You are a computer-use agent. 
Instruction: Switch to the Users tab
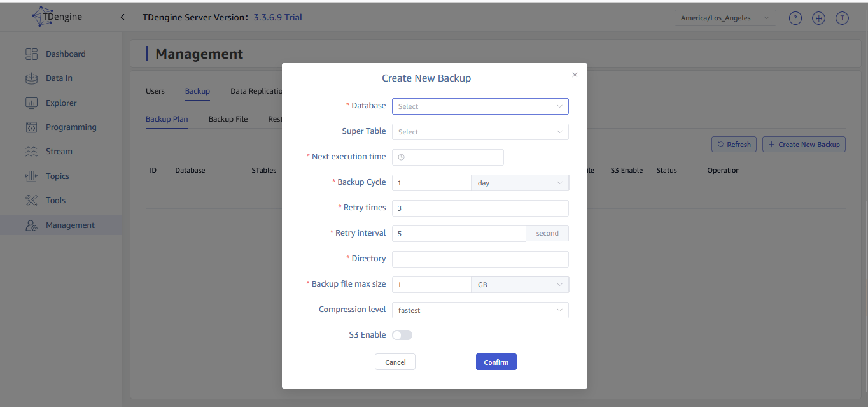tap(155, 91)
